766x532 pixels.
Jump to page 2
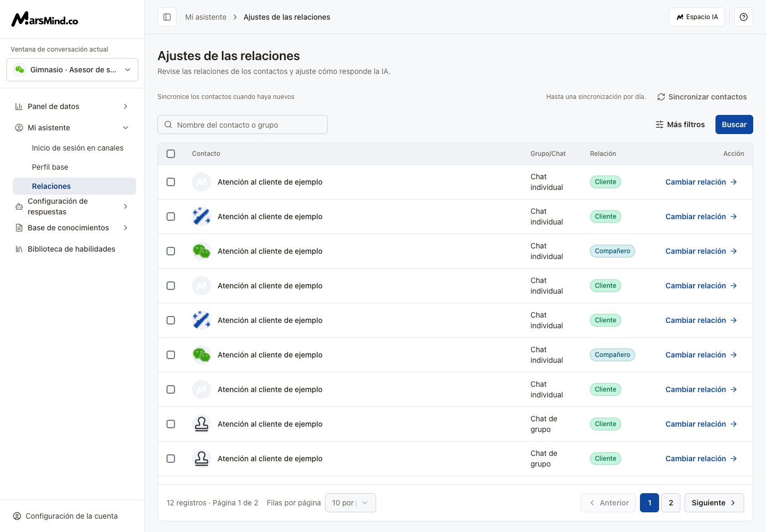click(671, 503)
